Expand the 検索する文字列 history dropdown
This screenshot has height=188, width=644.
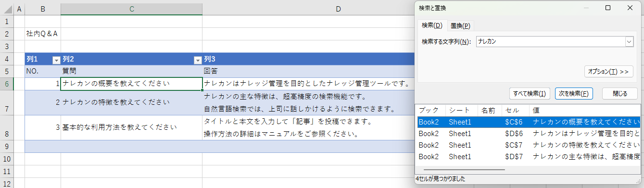tap(629, 42)
